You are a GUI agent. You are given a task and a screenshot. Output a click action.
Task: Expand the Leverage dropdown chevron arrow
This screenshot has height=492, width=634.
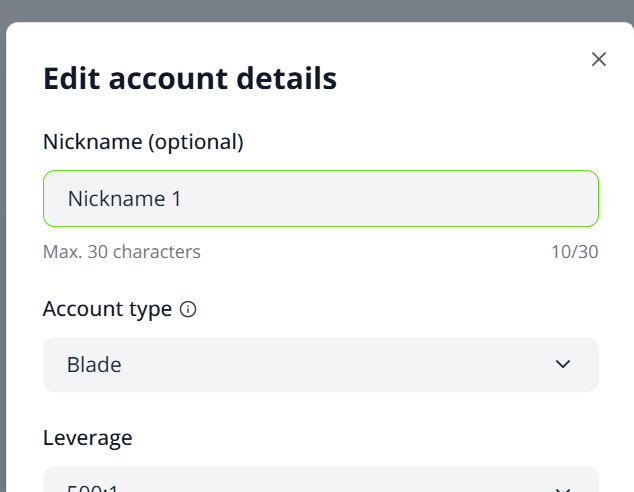(562, 489)
